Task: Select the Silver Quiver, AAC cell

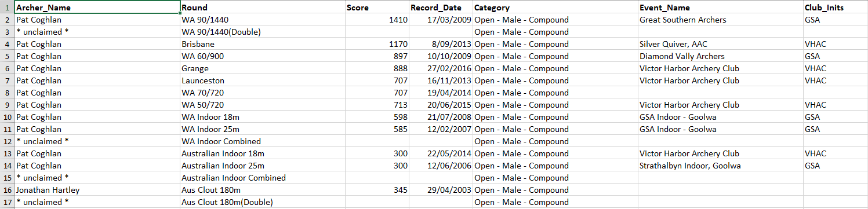Action: (x=720, y=44)
